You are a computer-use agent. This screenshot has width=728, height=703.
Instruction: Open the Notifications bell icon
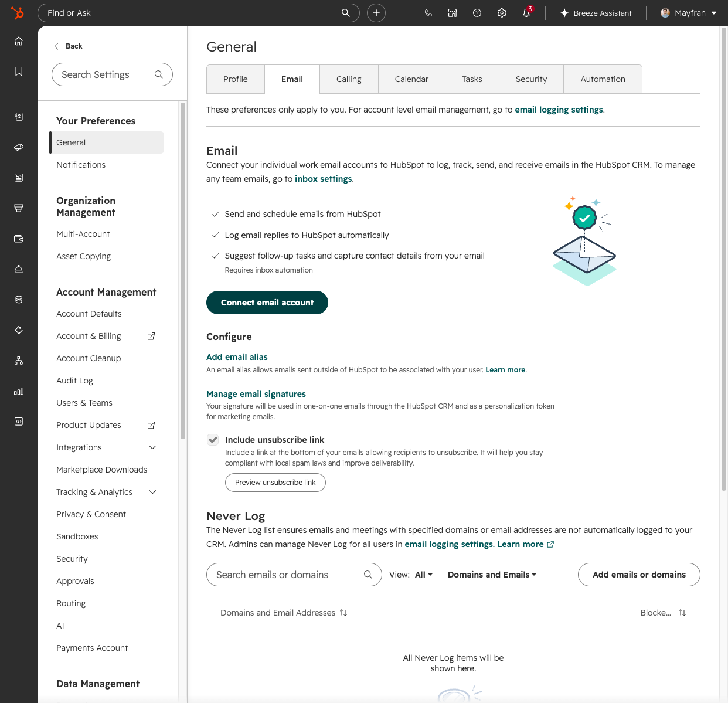coord(526,13)
